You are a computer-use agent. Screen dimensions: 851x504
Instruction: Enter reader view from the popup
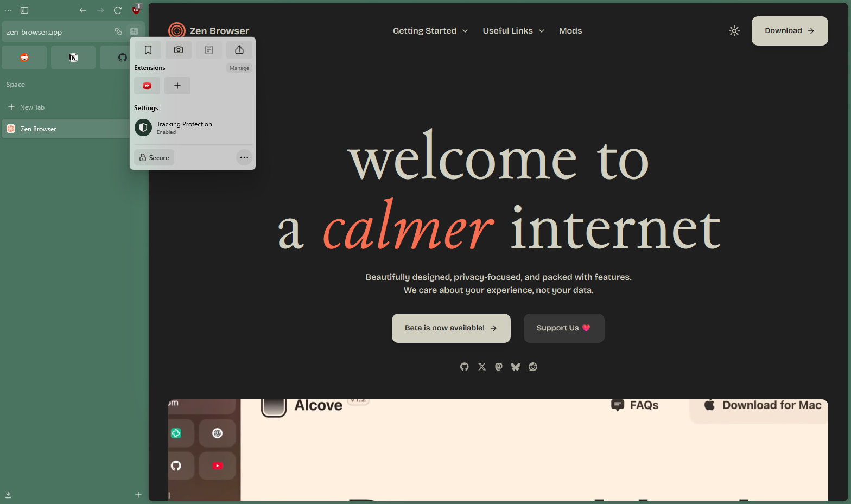(209, 50)
